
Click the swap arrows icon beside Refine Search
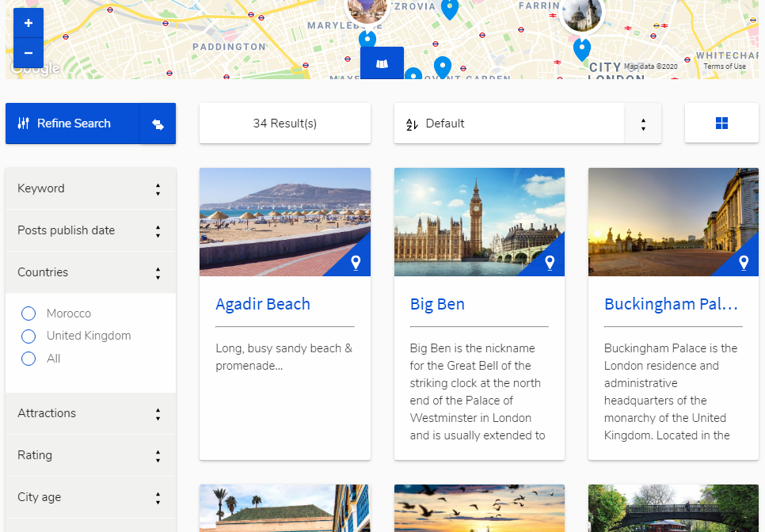[158, 124]
